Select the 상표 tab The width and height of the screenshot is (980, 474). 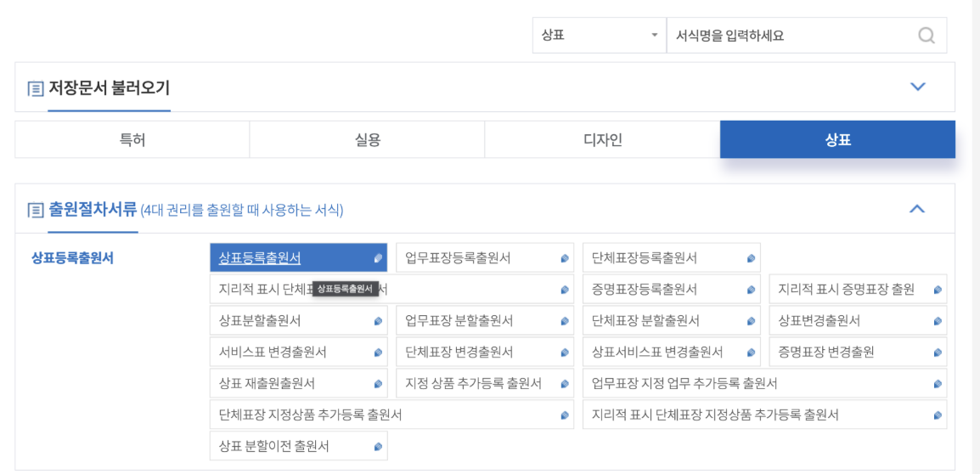point(837,139)
